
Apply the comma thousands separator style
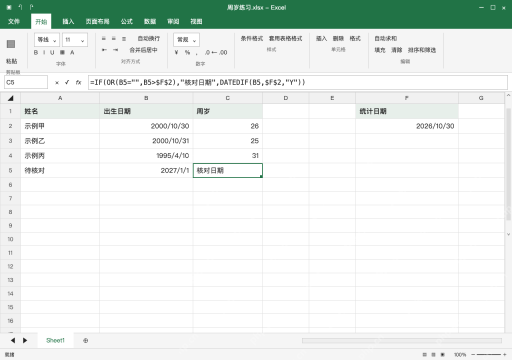pyautogui.click(x=197, y=53)
